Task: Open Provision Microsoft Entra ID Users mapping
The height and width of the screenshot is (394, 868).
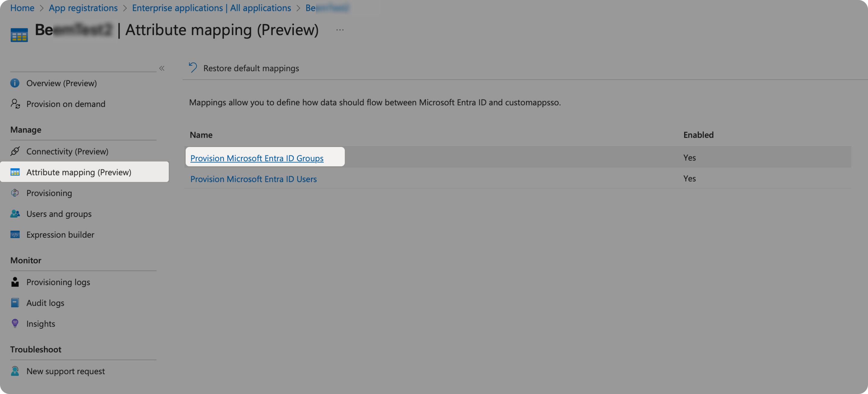Action: point(253,179)
